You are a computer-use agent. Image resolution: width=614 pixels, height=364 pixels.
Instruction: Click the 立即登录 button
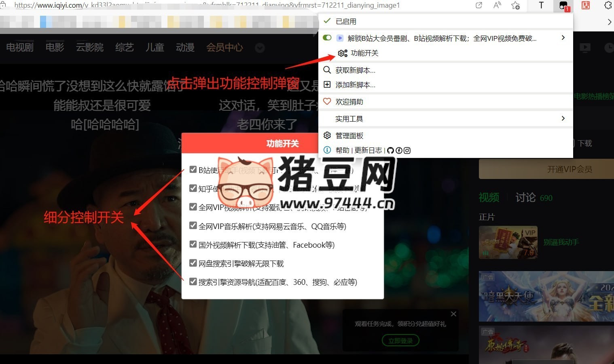(x=400, y=341)
